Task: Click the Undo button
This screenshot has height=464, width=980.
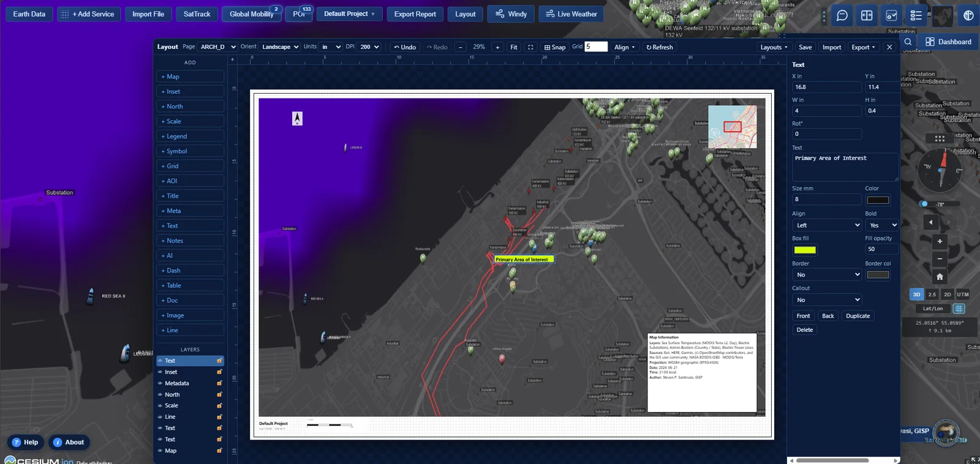Action: [405, 47]
